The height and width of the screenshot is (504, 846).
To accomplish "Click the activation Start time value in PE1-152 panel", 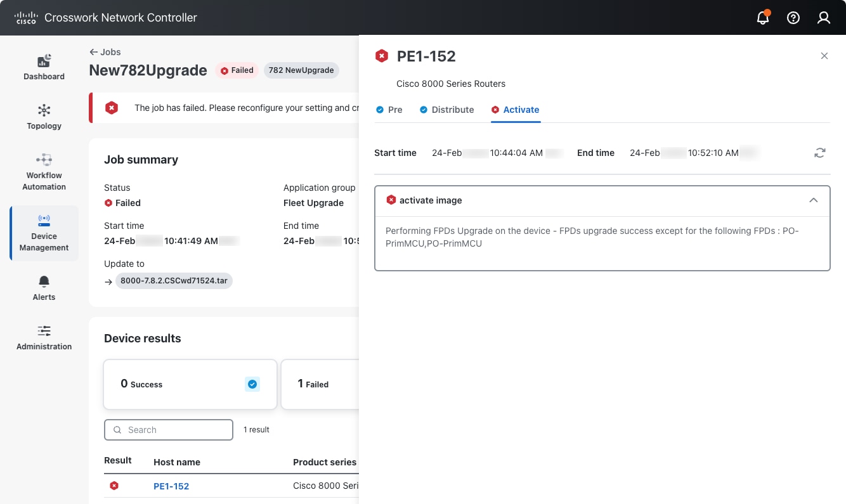I will [x=498, y=153].
